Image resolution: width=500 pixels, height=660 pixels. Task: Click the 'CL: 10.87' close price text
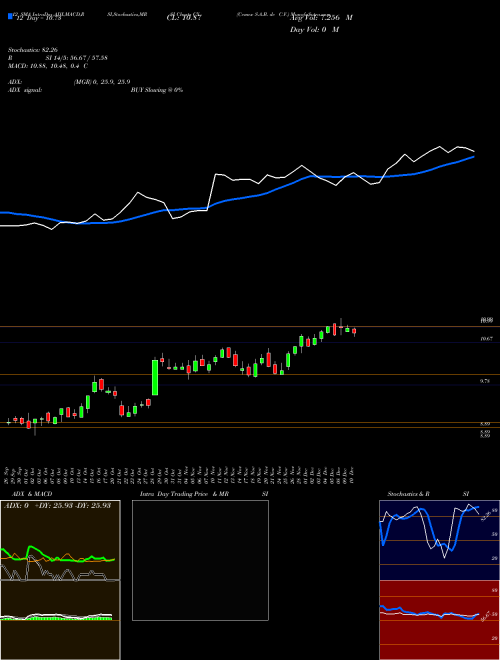pos(184,18)
